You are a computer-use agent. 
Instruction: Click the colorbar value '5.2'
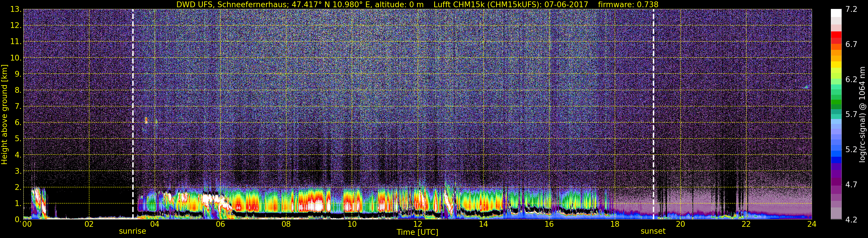851,150
